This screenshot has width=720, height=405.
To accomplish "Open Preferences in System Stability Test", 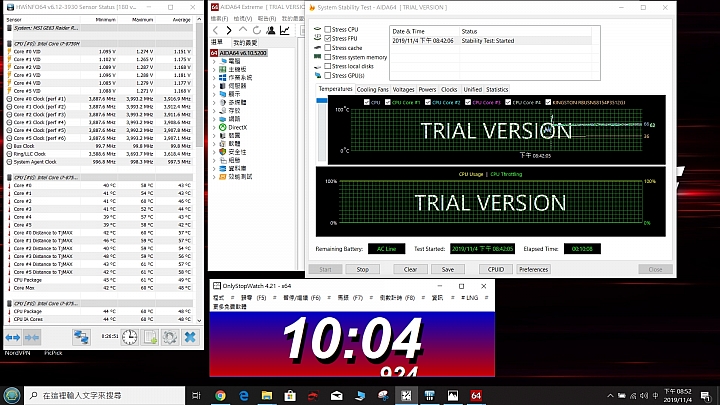I will point(534,270).
